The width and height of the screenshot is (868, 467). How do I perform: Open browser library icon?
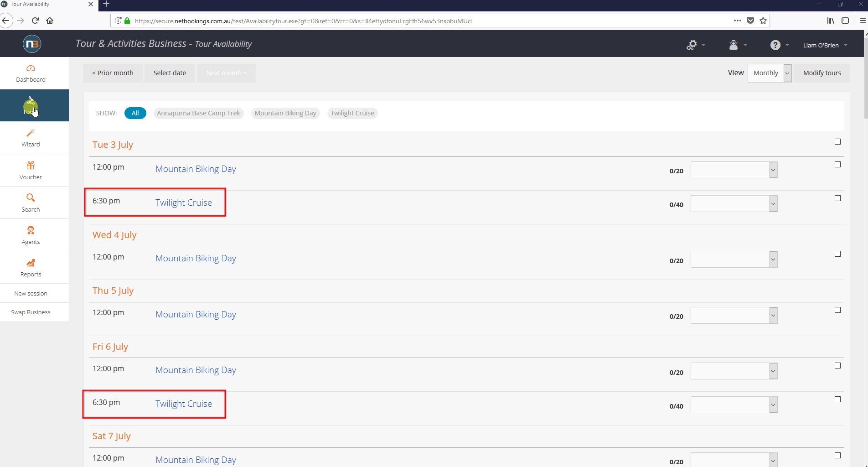(831, 21)
